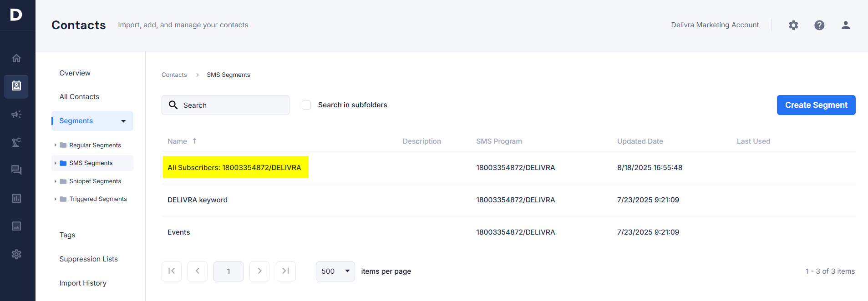Expand the Triggered Segments folder arrow
868x301 pixels.
[55, 199]
